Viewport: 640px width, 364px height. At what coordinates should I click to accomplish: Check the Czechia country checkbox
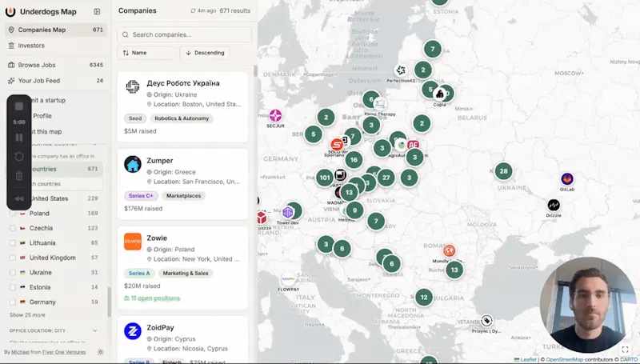click(13, 228)
